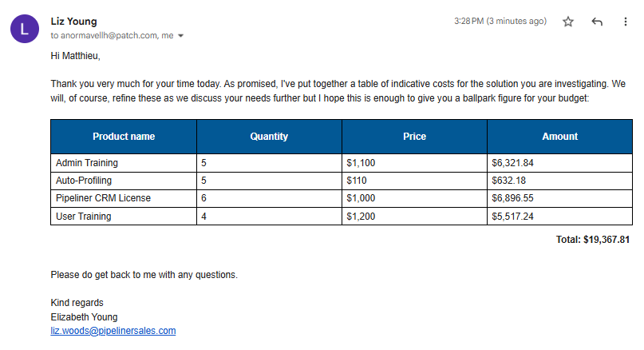This screenshot has width=644, height=350.
Task: Click the Product name column header
Action: coord(124,137)
